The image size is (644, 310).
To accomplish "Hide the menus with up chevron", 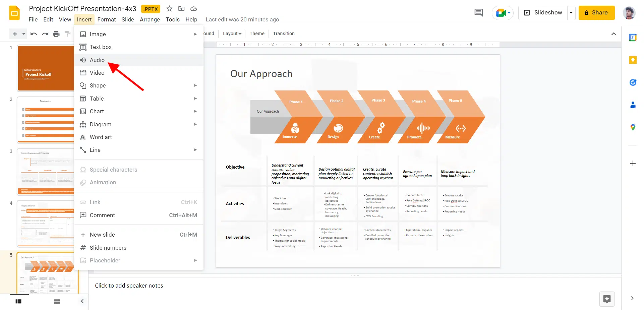I will 613,34.
